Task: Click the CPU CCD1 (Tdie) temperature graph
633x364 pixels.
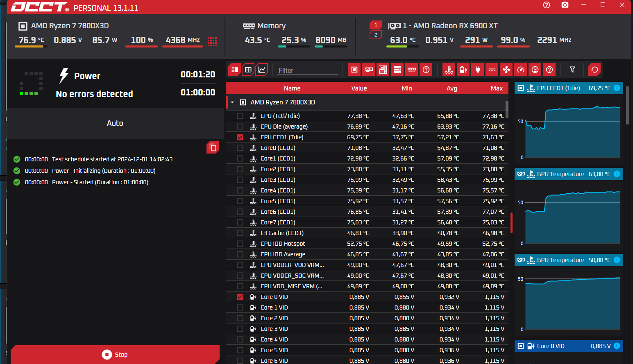Action: click(x=572, y=131)
